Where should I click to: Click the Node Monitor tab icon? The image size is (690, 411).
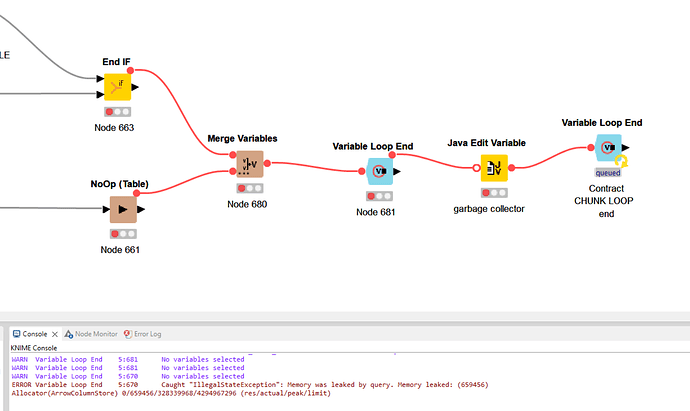[x=69, y=334]
